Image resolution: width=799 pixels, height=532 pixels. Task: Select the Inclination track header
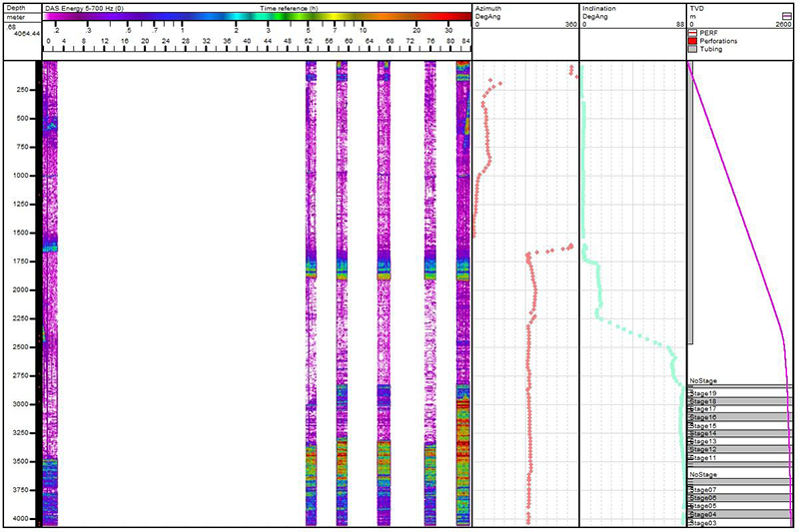coord(599,9)
